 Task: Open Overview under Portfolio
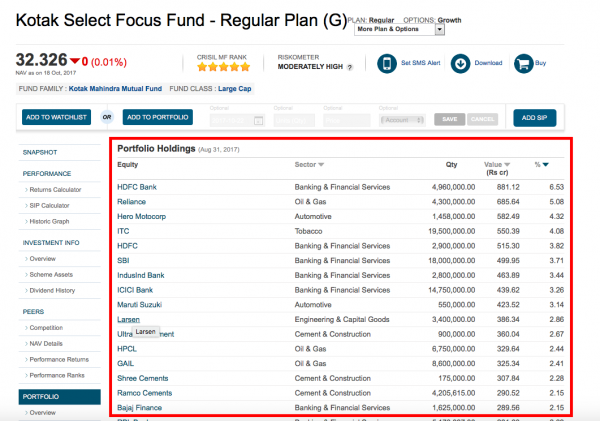[x=42, y=413]
